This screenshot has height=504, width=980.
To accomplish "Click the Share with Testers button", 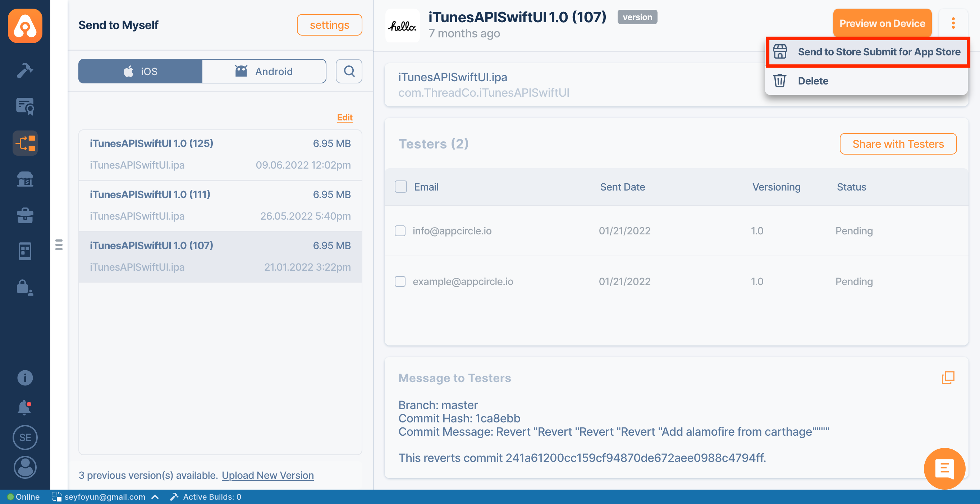I will (x=898, y=144).
